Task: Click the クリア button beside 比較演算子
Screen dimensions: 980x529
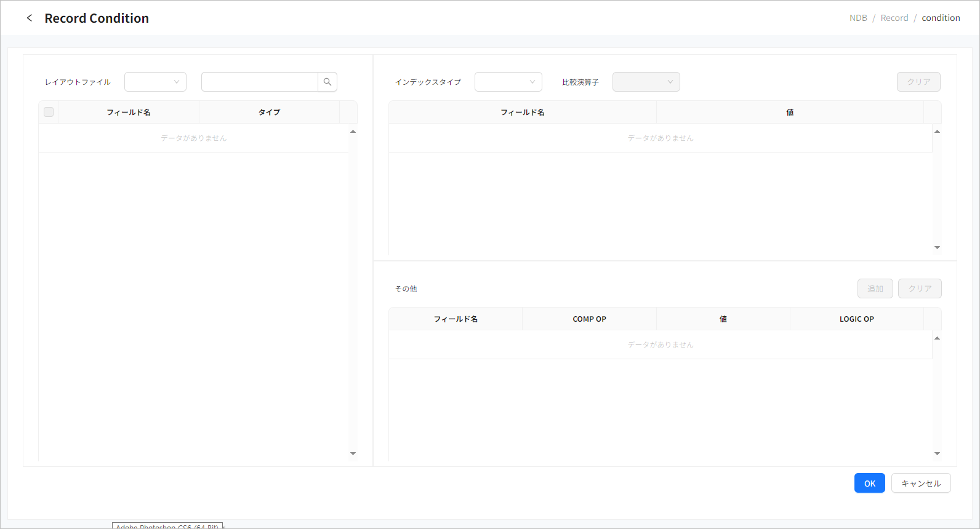Action: click(918, 82)
